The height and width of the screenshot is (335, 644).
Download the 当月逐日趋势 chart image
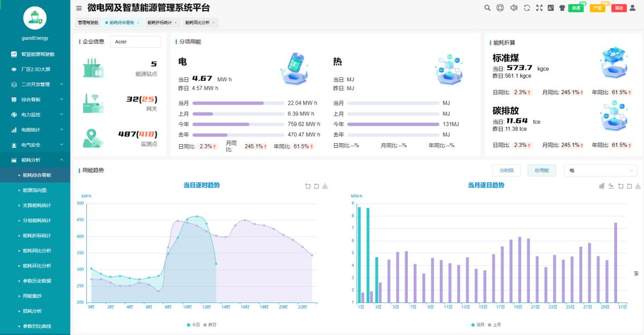(x=638, y=186)
